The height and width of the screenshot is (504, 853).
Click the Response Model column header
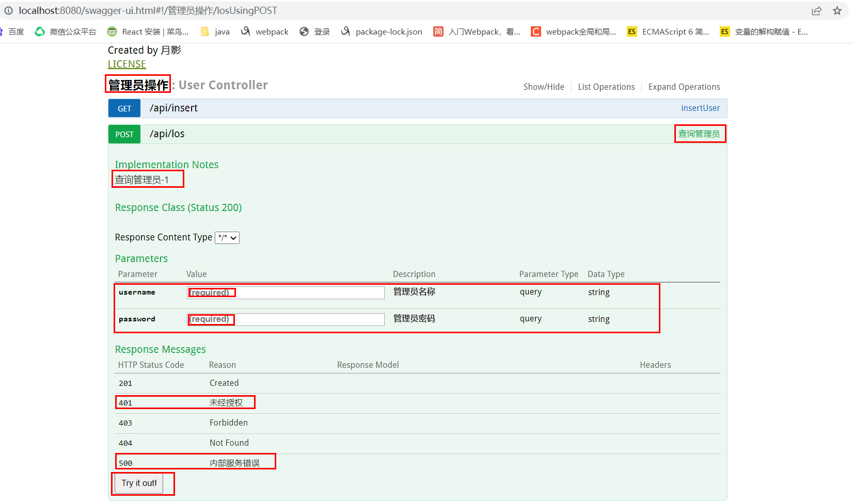click(368, 365)
